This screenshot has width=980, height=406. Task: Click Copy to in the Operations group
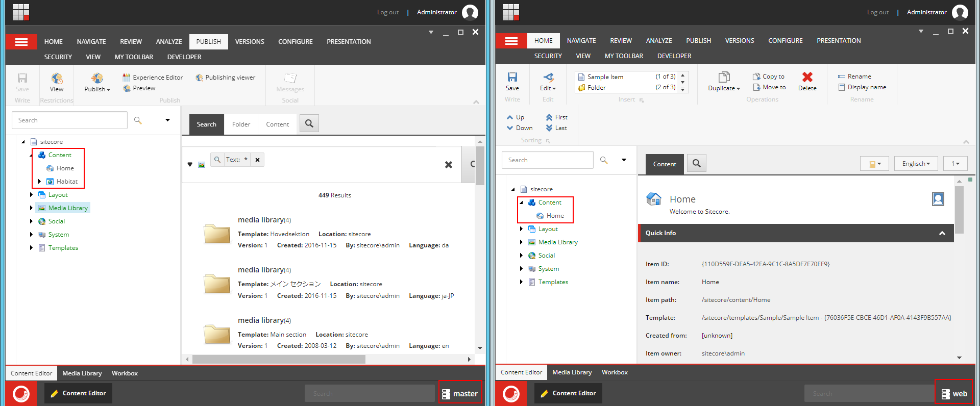click(x=769, y=77)
